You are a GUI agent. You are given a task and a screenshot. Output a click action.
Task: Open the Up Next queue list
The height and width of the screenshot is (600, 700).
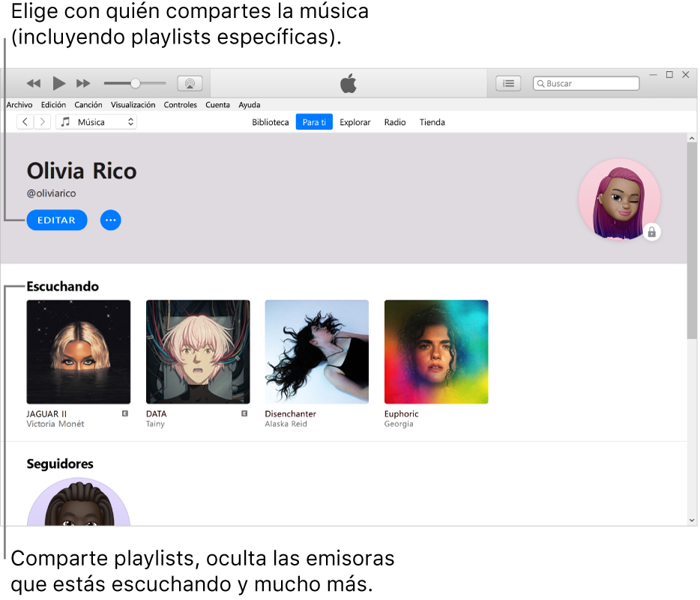(508, 83)
